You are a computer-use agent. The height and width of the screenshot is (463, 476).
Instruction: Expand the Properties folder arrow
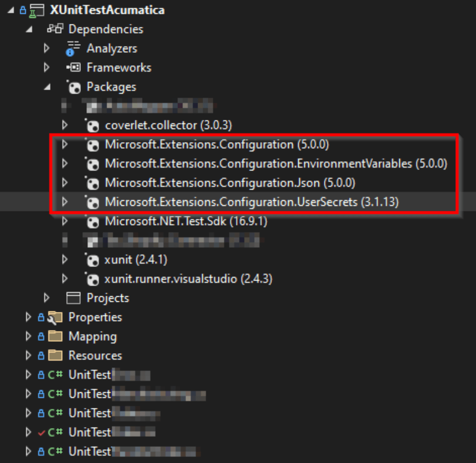28,317
